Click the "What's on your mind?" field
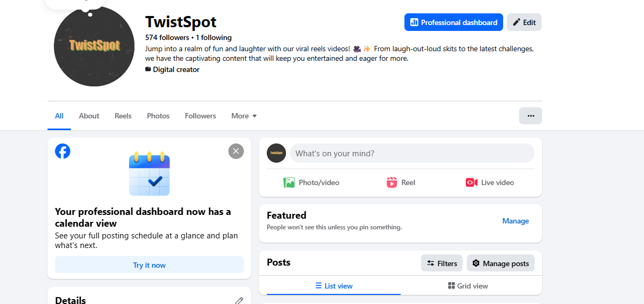Screen dimensions: 644x304 pyautogui.click(x=411, y=153)
